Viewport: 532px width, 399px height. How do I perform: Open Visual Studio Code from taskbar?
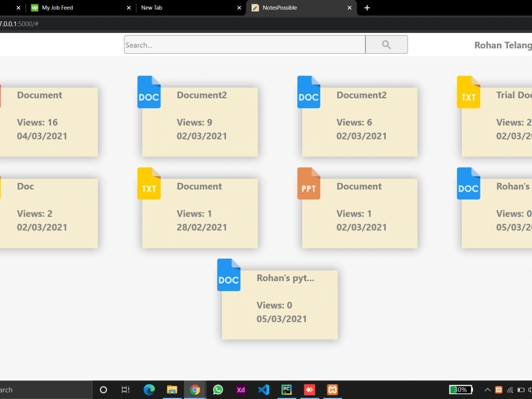[264, 390]
